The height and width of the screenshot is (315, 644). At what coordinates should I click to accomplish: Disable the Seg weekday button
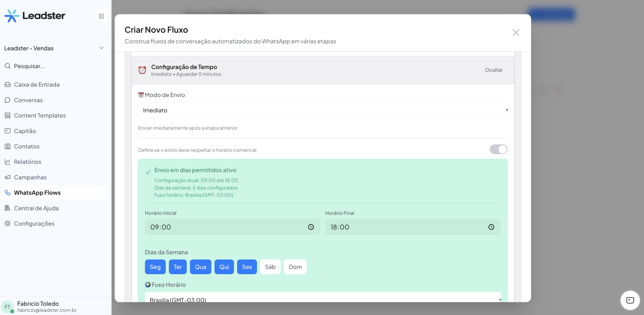tap(155, 267)
